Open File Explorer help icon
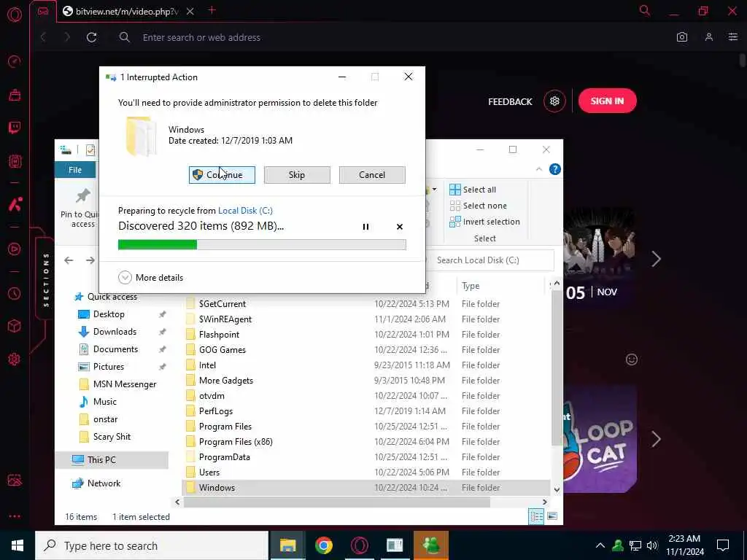 point(555,169)
